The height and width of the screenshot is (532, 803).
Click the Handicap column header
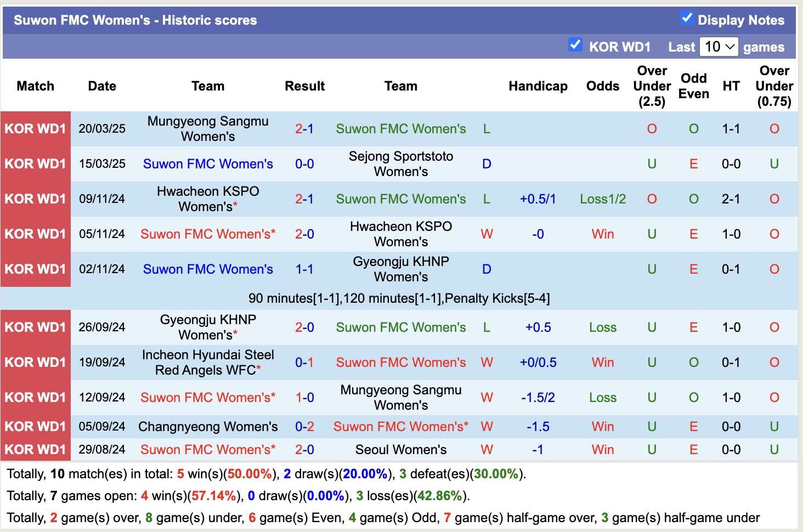point(538,86)
